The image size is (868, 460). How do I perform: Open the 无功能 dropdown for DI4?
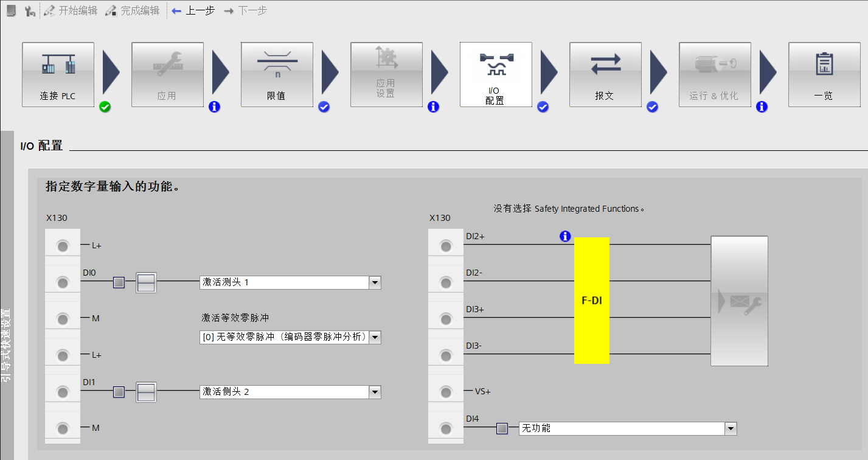[x=729, y=428]
